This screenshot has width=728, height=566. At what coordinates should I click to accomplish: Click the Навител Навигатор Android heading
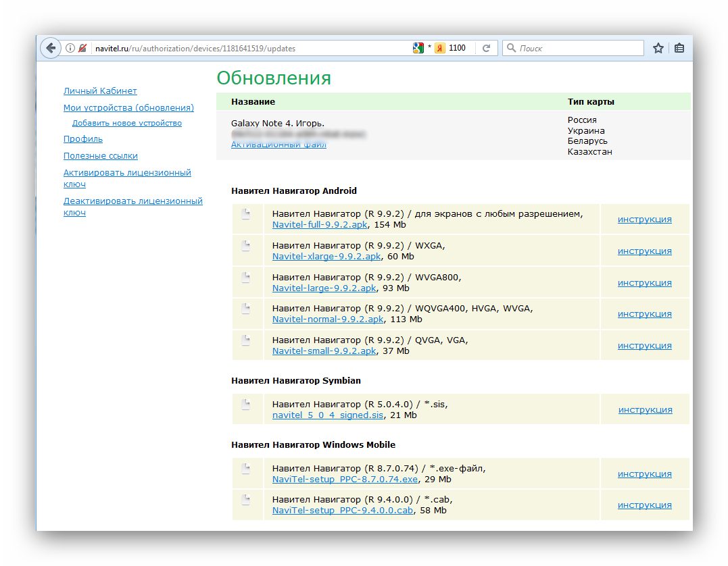[x=294, y=190]
